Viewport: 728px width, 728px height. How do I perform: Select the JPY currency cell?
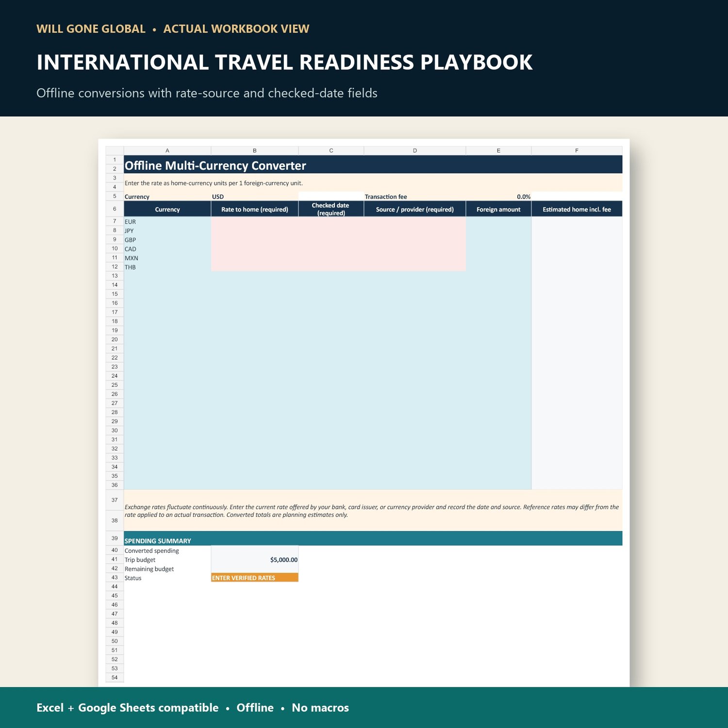tap(167, 231)
